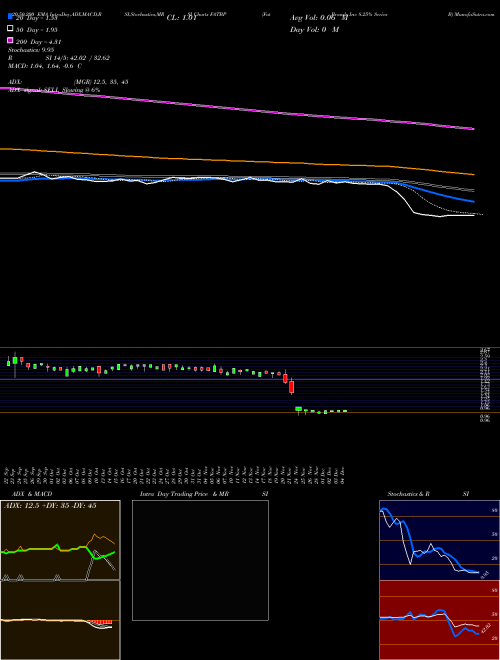This screenshot has width=500, height=660.
Task: Select the '200 Day - 4.31' legend text
Action: pyautogui.click(x=39, y=42)
